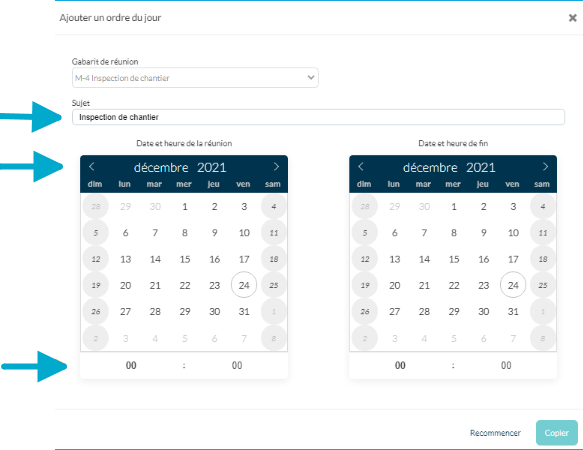Set minutes field of end time

506,366
